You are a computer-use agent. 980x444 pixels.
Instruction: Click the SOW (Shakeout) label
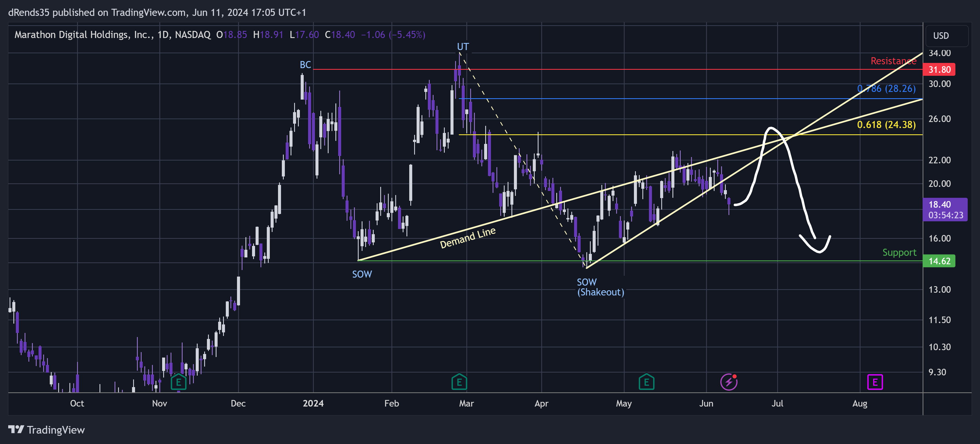(600, 287)
